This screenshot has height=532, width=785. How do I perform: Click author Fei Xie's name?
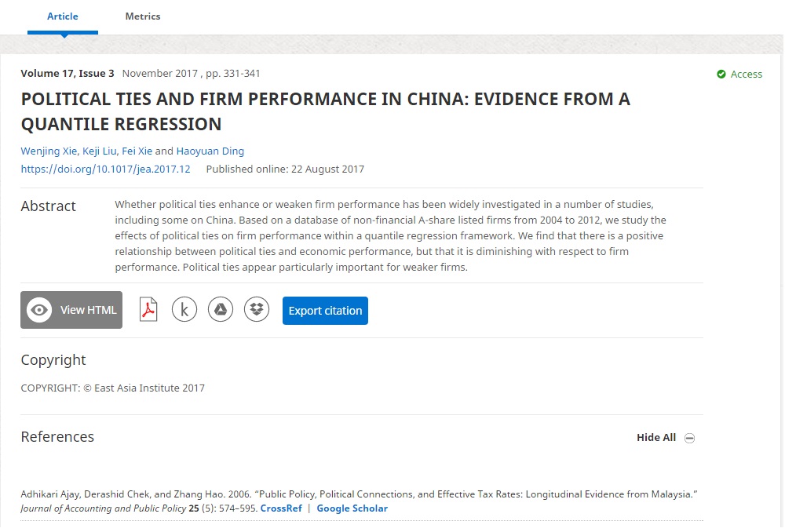(137, 151)
